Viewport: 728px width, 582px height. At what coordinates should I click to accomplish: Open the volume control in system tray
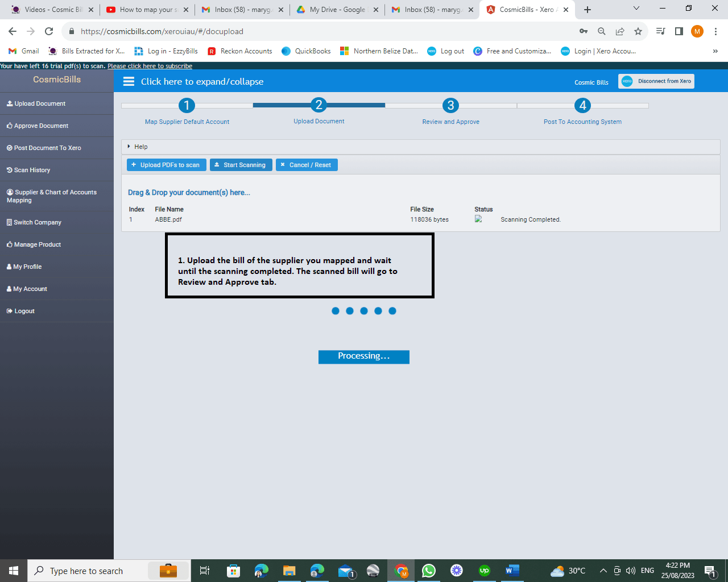(630, 571)
